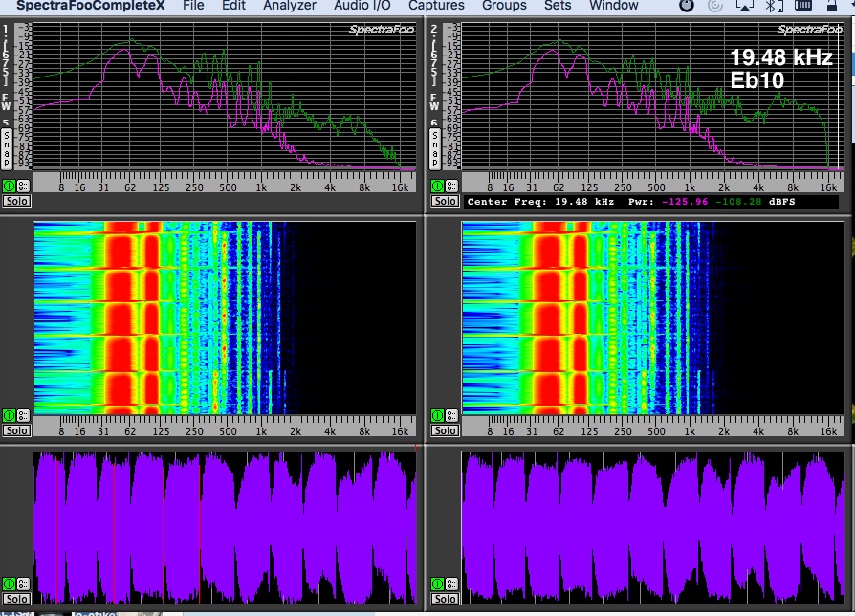Viewport: 855px width, 616px height.
Task: Toggle power button on left spectrogram panel
Action: [9, 416]
